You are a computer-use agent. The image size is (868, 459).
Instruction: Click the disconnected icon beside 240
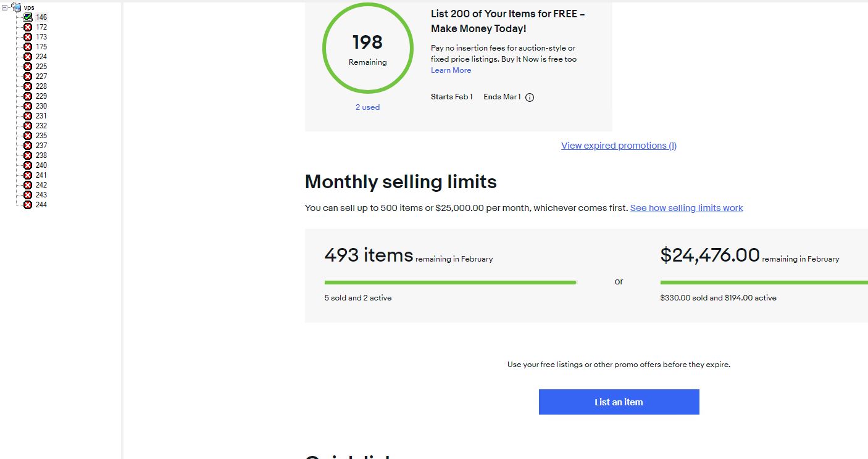(28, 165)
